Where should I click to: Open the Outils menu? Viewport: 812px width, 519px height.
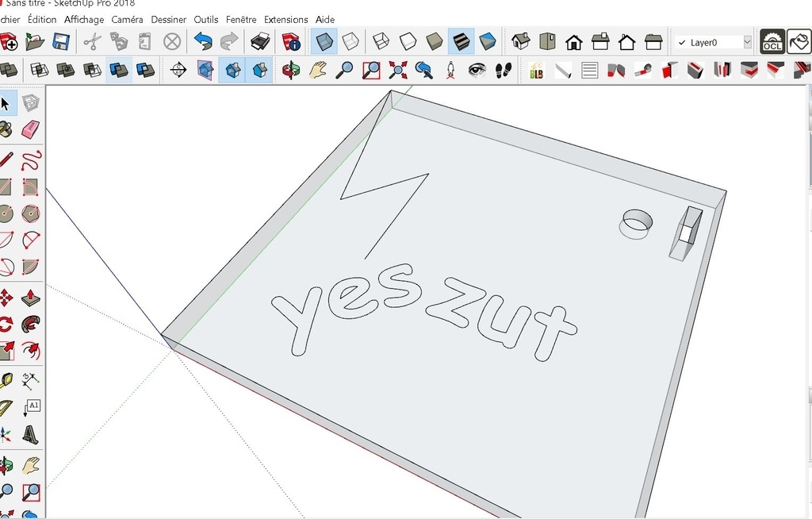(205, 20)
